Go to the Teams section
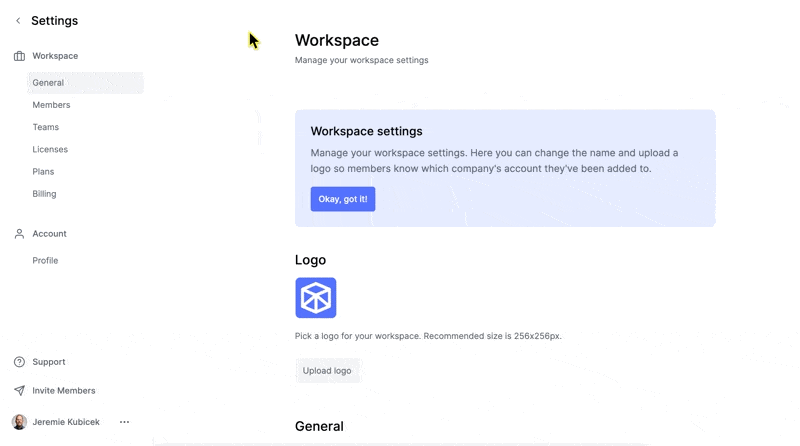The width and height of the screenshot is (800, 446). tap(46, 127)
